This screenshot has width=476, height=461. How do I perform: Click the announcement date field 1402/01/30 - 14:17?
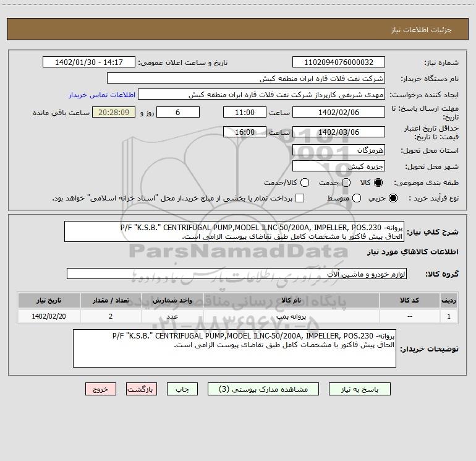click(89, 62)
